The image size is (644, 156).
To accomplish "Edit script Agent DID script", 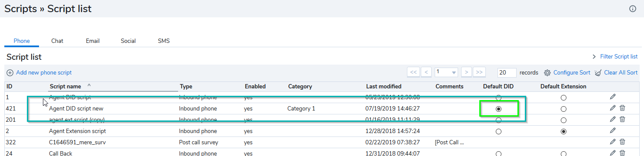I will point(612,97).
